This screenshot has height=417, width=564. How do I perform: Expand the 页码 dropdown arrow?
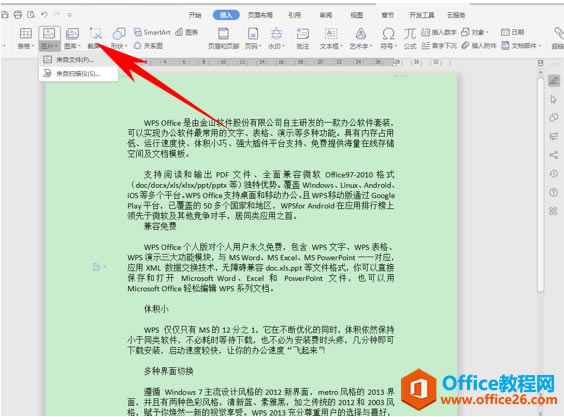click(x=260, y=46)
